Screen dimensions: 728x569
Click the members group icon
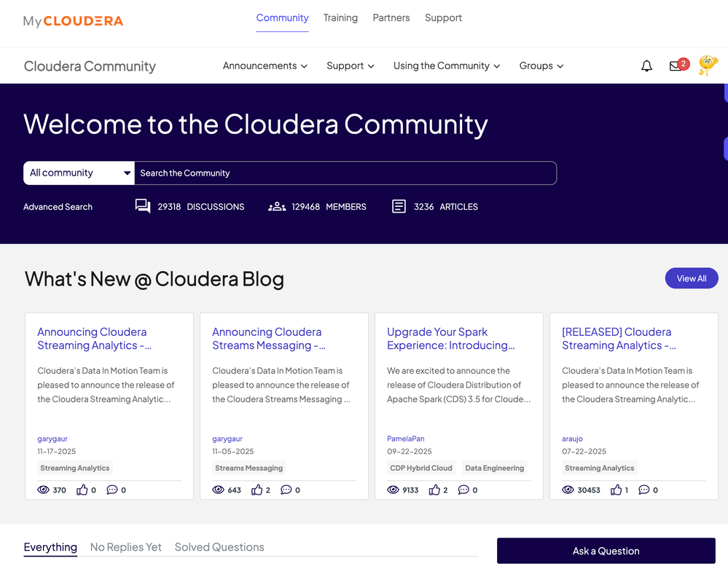277,206
